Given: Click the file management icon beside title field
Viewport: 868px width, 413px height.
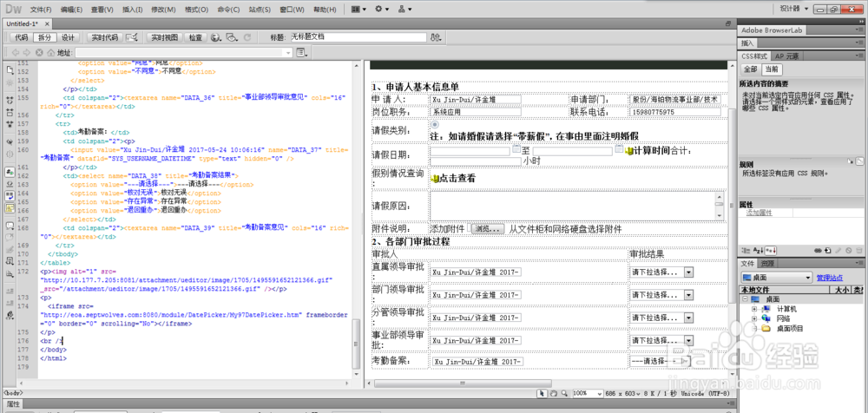Looking at the screenshot, I should pyautogui.click(x=437, y=37).
